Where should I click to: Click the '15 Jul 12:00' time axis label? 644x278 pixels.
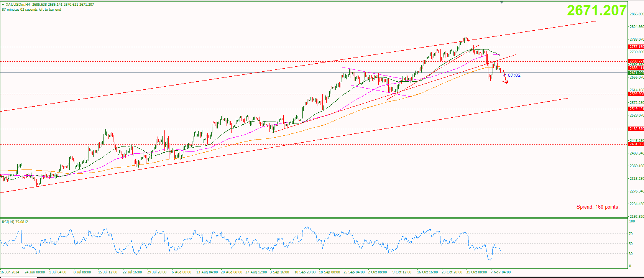(108, 272)
